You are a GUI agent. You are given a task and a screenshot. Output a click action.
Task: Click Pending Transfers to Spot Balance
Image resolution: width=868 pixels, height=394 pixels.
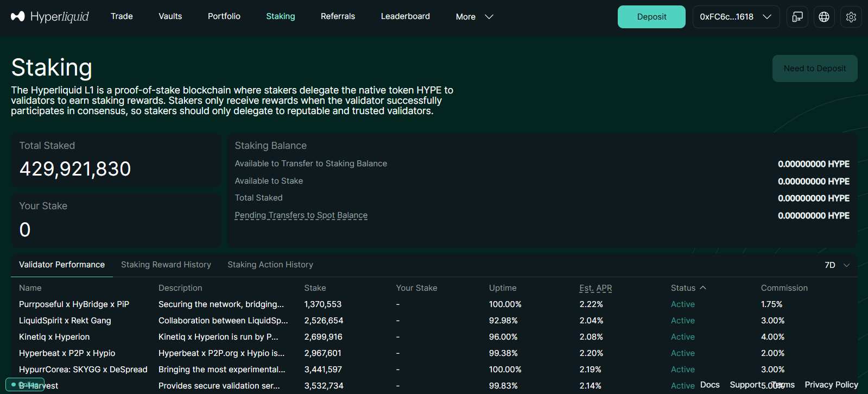(x=301, y=215)
